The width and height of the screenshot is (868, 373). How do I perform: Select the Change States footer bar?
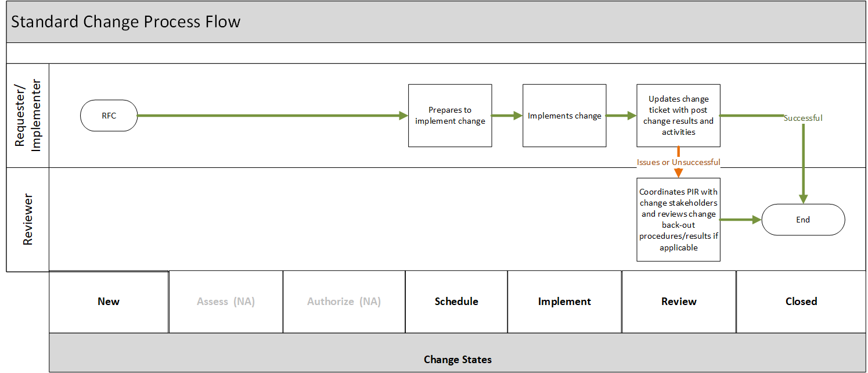[458, 359]
